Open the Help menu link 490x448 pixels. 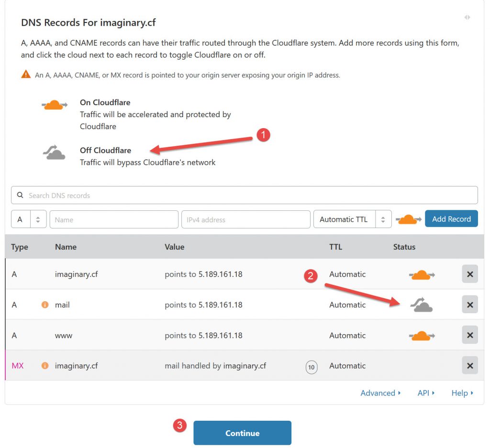tap(462, 393)
